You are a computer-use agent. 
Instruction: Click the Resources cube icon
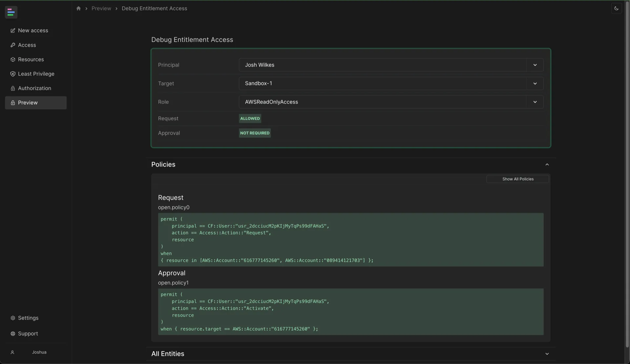point(13,59)
